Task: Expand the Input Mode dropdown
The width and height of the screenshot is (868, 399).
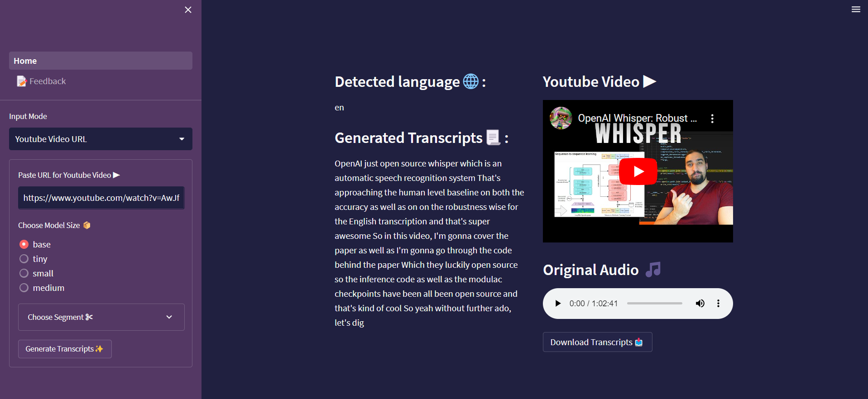Action: click(x=101, y=139)
